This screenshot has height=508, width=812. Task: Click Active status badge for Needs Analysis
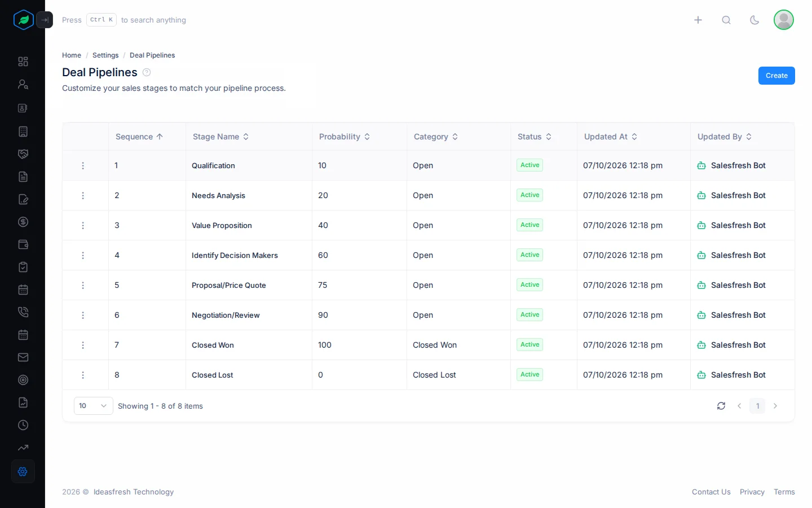530,195
